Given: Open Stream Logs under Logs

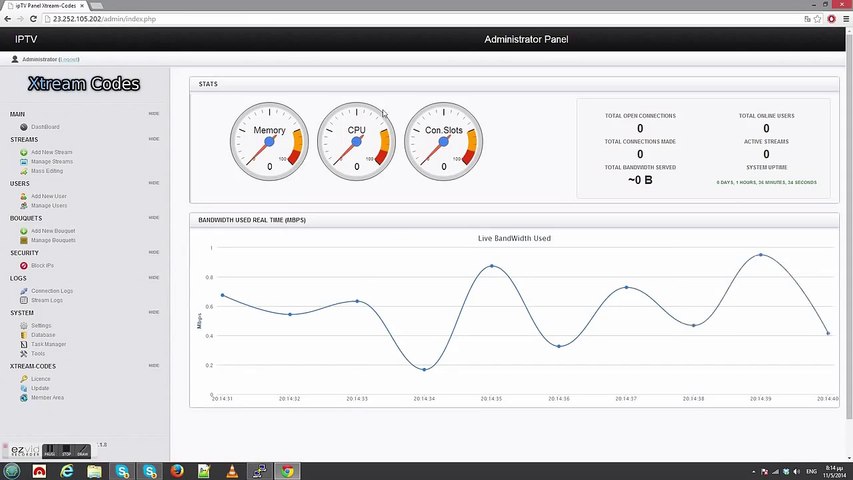Looking at the screenshot, I should [47, 300].
